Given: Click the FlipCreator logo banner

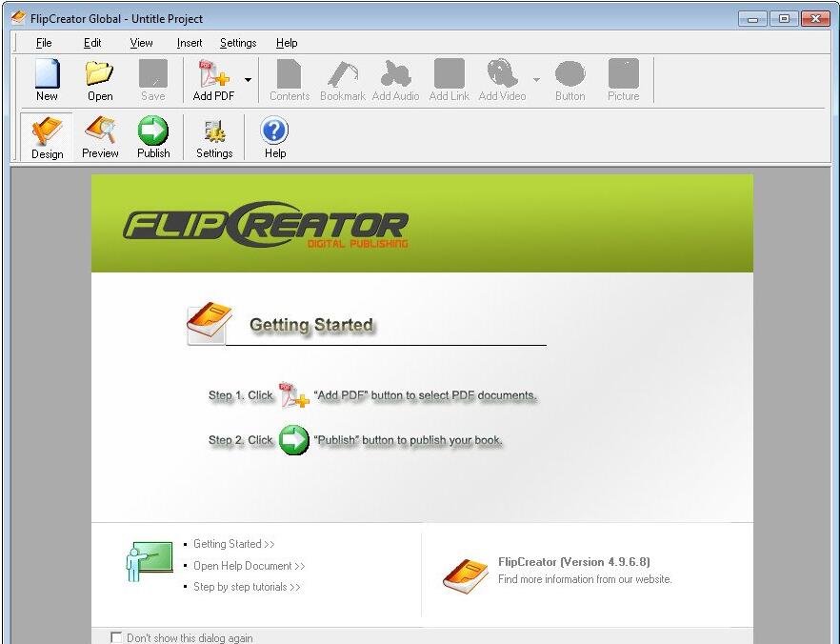Looking at the screenshot, I should 267,225.
